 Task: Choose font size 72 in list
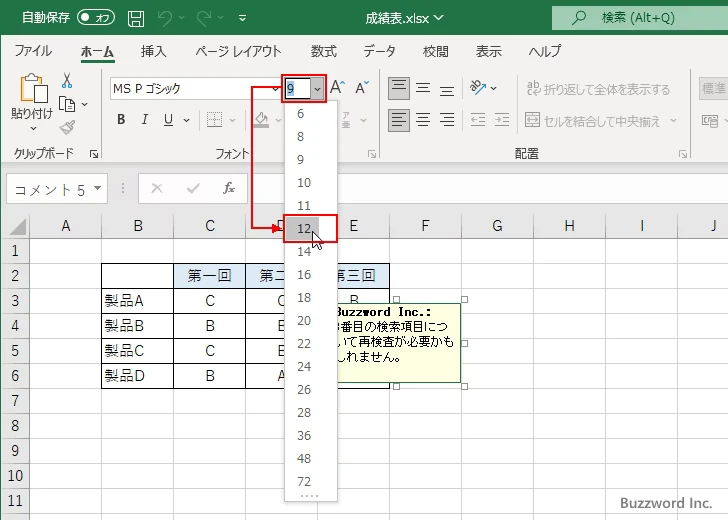pos(311,481)
